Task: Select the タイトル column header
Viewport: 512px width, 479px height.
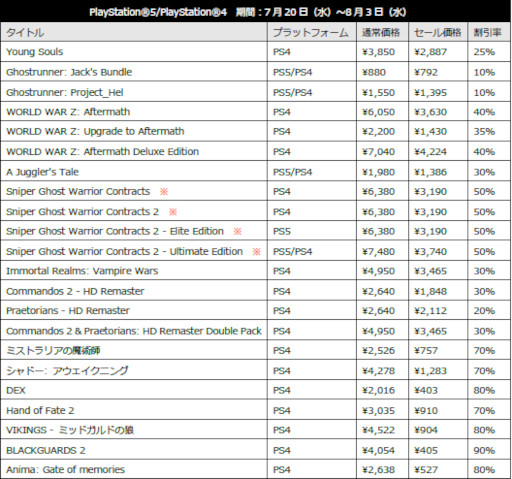Action: click(25, 33)
